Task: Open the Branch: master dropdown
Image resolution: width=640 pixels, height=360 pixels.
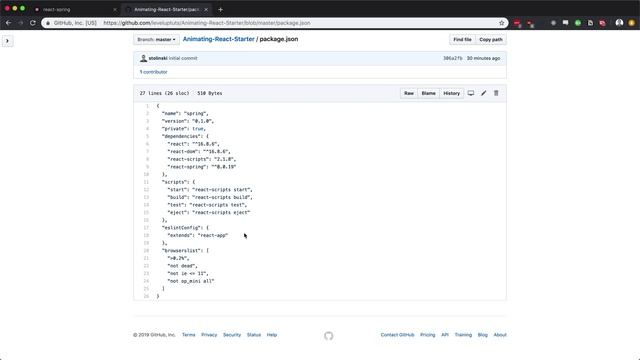Action: pos(156,40)
